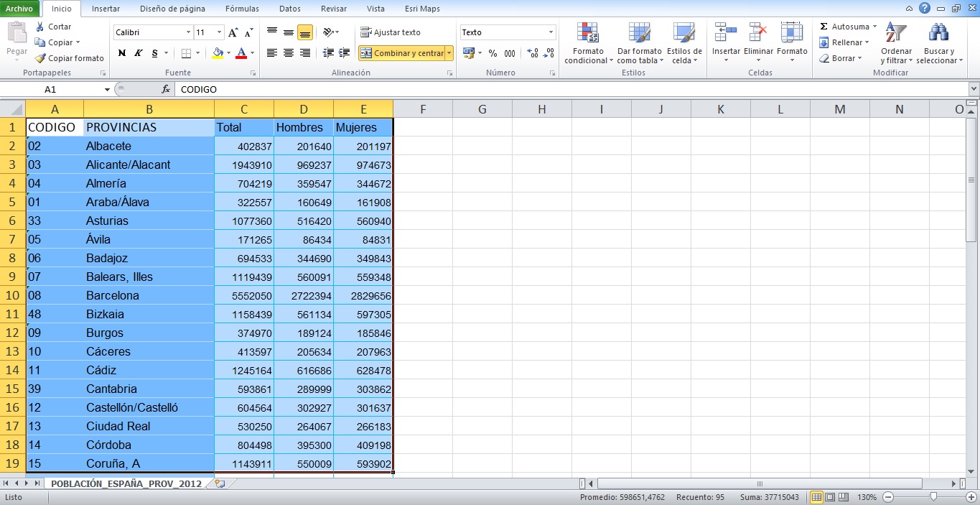Viewport: 980px width, 505px height.
Task: Click the Estilos de celda icon
Action: tap(684, 43)
